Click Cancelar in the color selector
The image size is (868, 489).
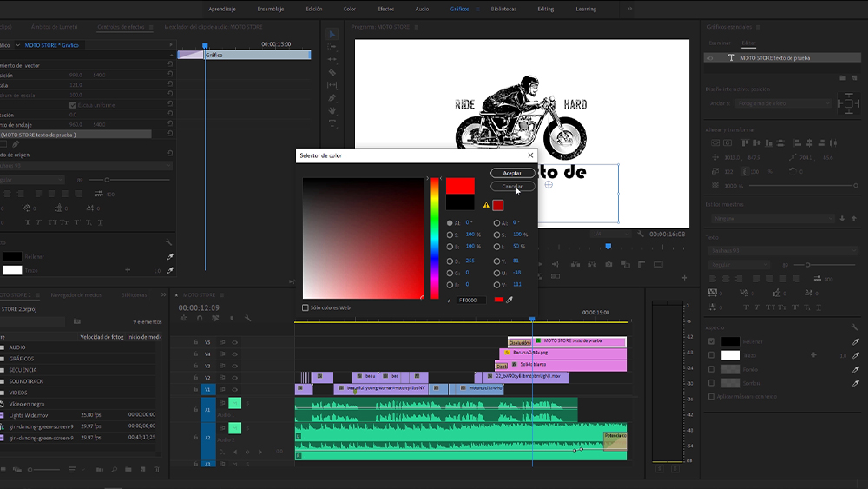[x=512, y=187]
